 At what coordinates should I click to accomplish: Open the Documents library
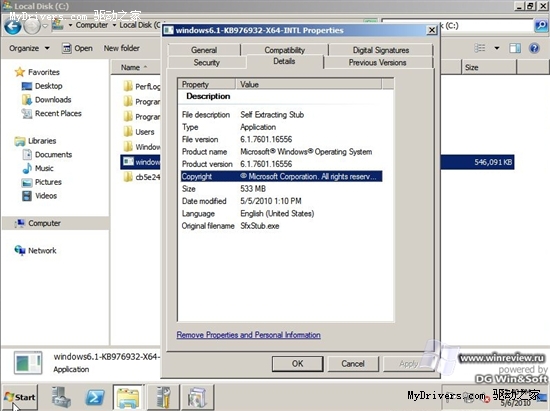click(47, 155)
